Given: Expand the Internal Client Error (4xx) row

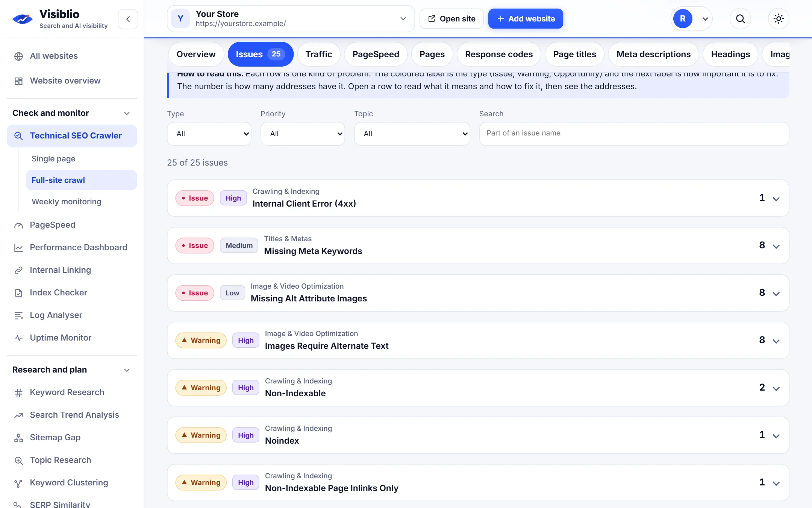Looking at the screenshot, I should coord(478,198).
